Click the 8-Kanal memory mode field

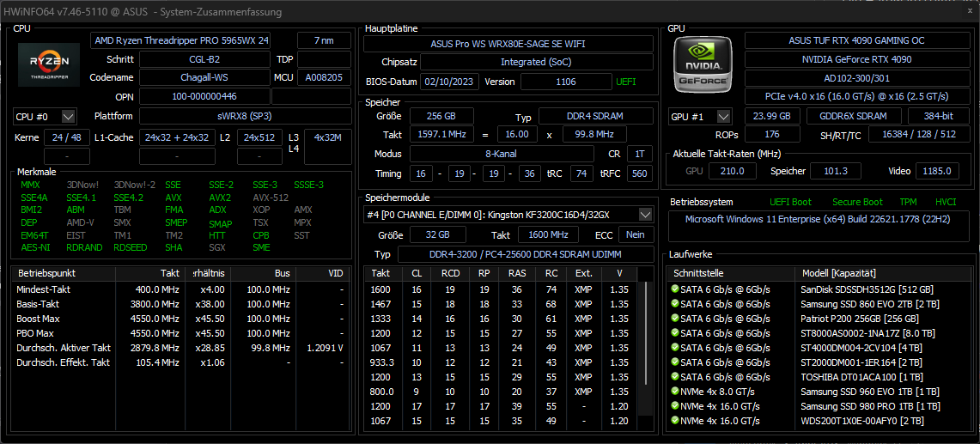pyautogui.click(x=502, y=154)
